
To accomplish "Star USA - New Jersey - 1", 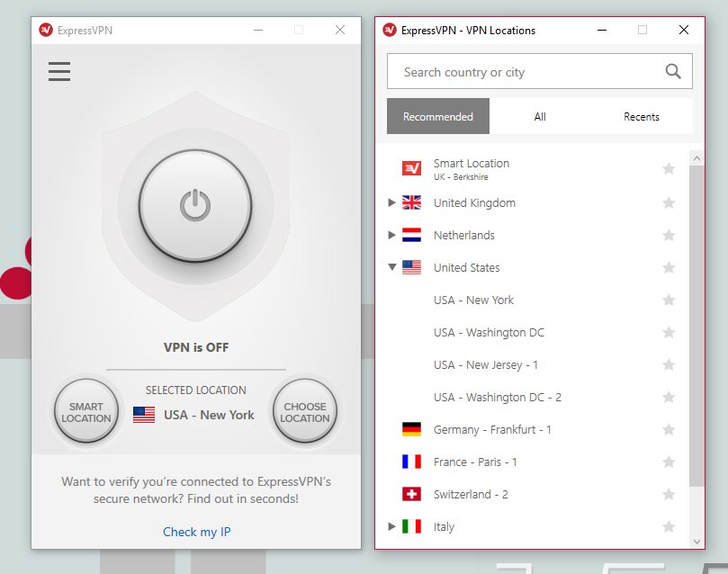I will click(x=669, y=364).
